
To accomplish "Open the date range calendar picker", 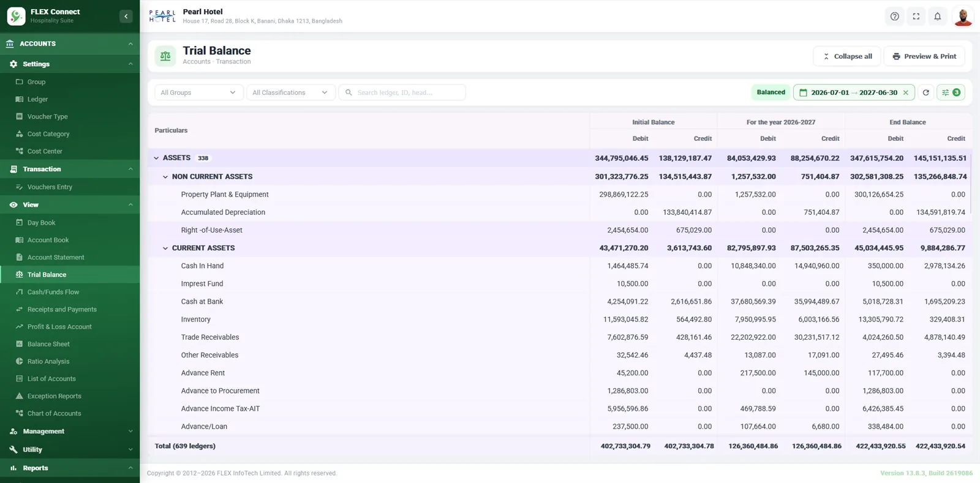I will [x=803, y=92].
